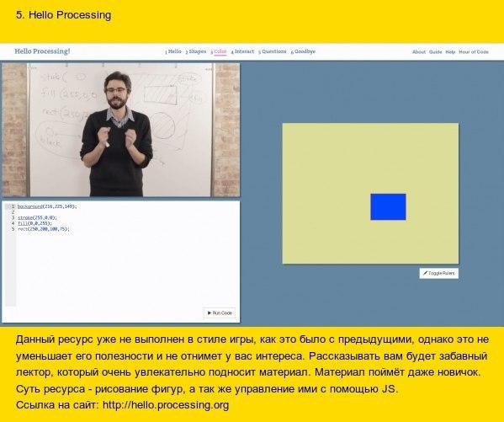
Task: Click empty line 2 in code editor
Action: point(128,212)
